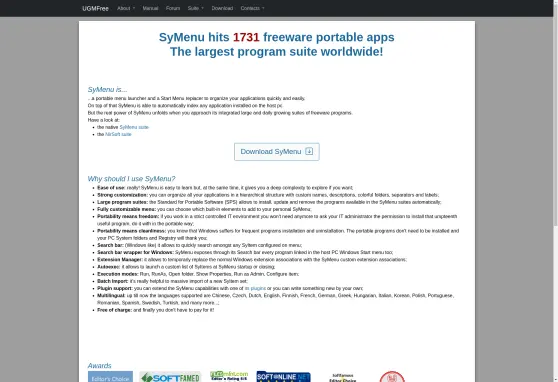Click the SoftOnline.net award badge
558x382 pixels.
point(283,377)
